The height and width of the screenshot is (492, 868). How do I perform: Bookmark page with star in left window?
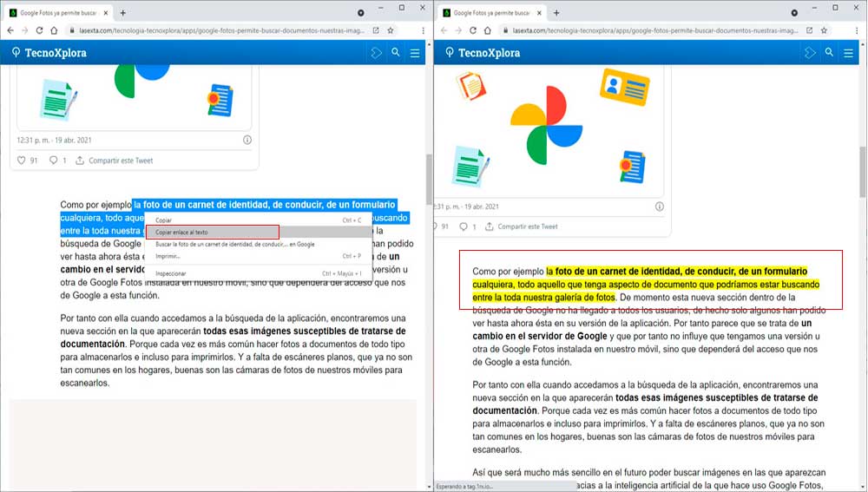[391, 30]
